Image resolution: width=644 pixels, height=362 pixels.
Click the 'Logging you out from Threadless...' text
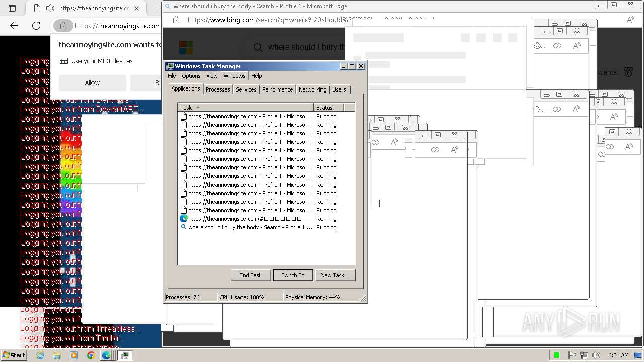click(80, 329)
